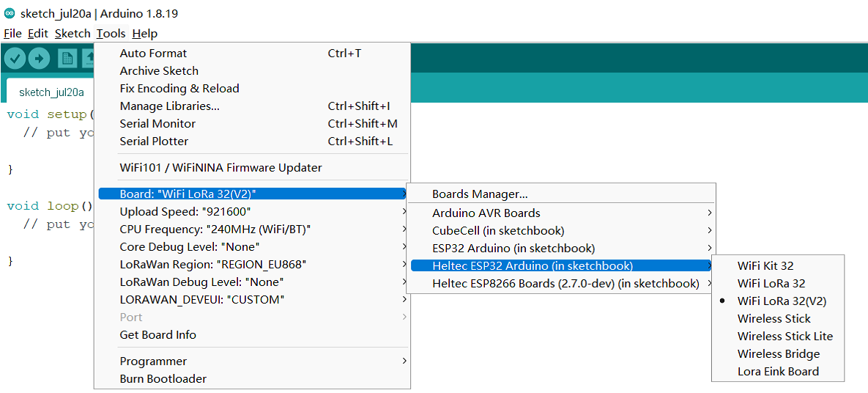The height and width of the screenshot is (393, 868).
Task: Click Get Board Info
Action: pos(157,334)
